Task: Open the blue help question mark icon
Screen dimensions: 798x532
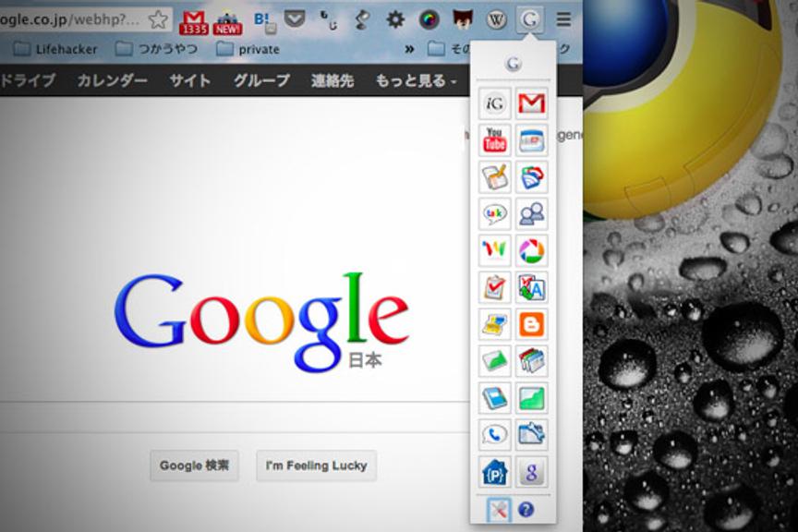Action: click(x=526, y=509)
